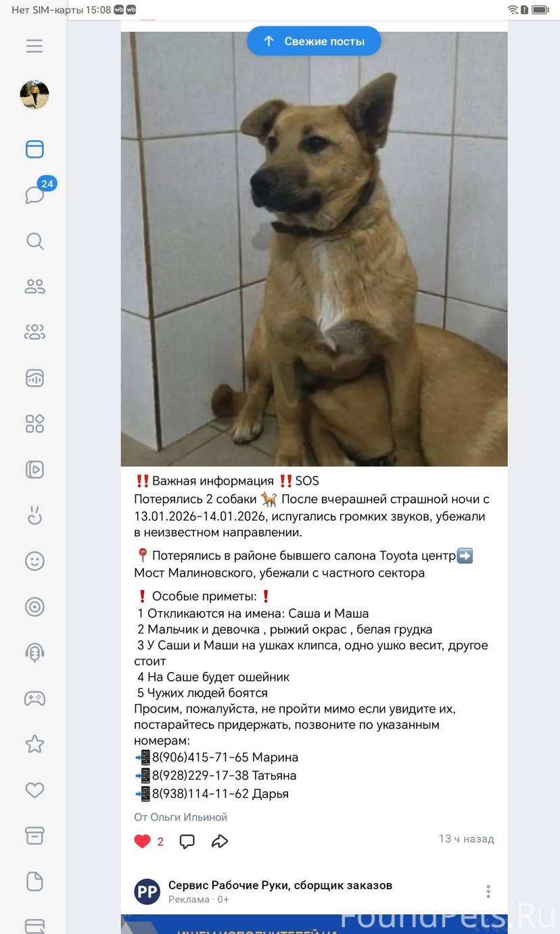Open the services grid icon in sidebar
This screenshot has height=934, width=560.
(x=34, y=424)
